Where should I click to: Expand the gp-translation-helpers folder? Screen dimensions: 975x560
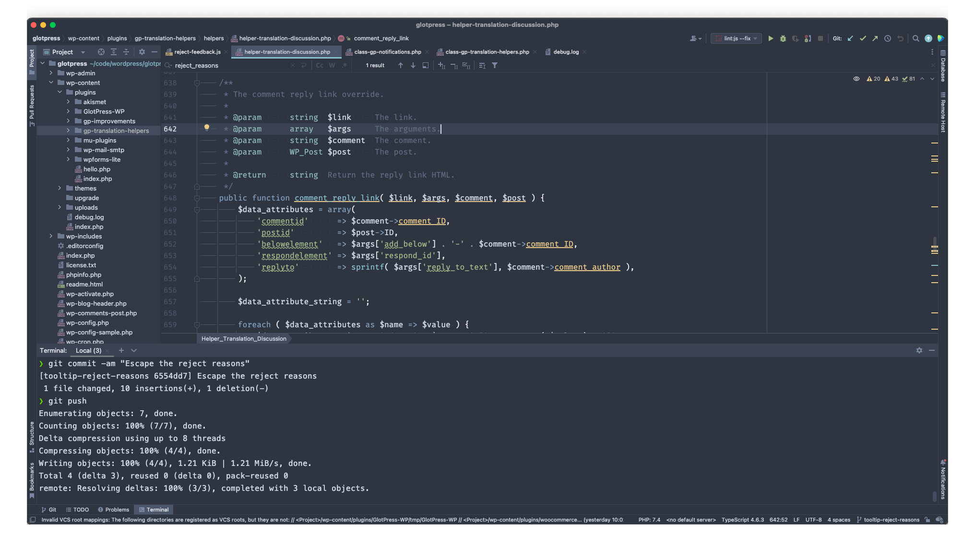pos(68,131)
